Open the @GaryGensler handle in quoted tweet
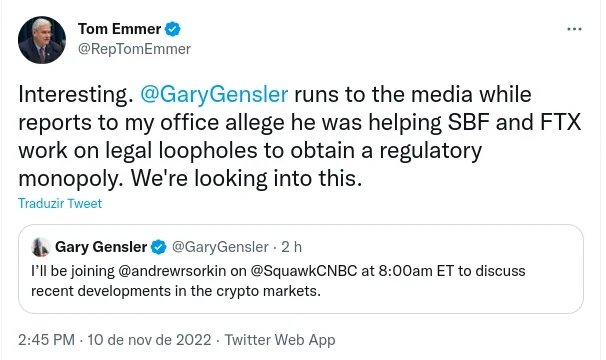This screenshot has width=606, height=360. (x=220, y=247)
